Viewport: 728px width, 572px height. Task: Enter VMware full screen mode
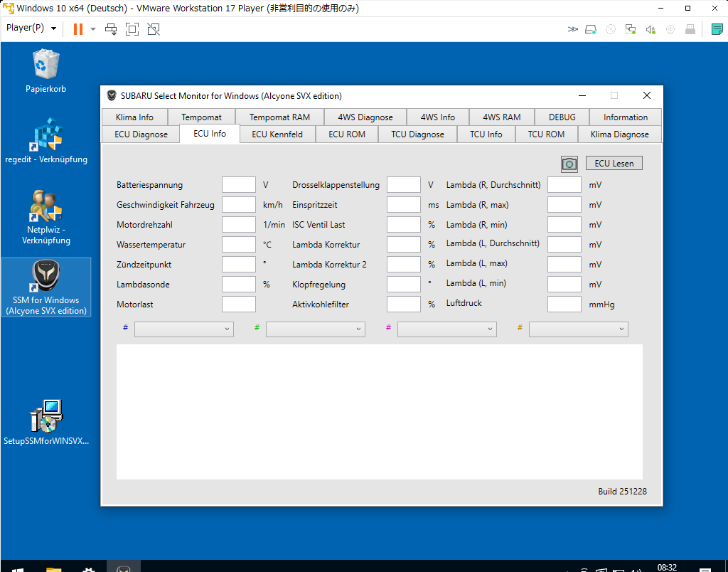click(132, 29)
